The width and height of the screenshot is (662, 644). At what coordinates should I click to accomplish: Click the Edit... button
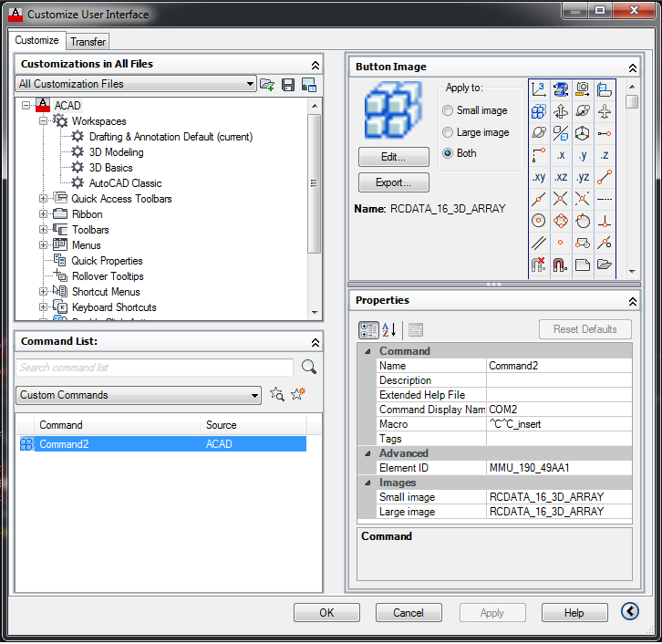coord(394,157)
